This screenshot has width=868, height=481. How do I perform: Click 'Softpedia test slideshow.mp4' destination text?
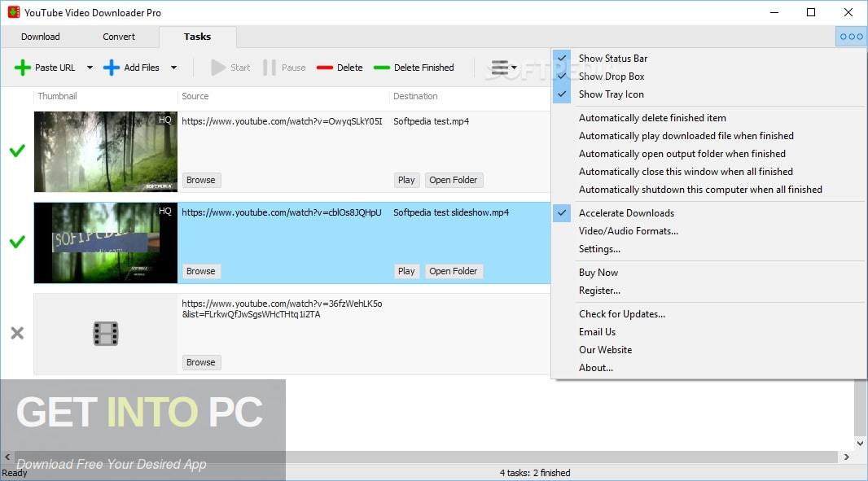click(x=451, y=212)
